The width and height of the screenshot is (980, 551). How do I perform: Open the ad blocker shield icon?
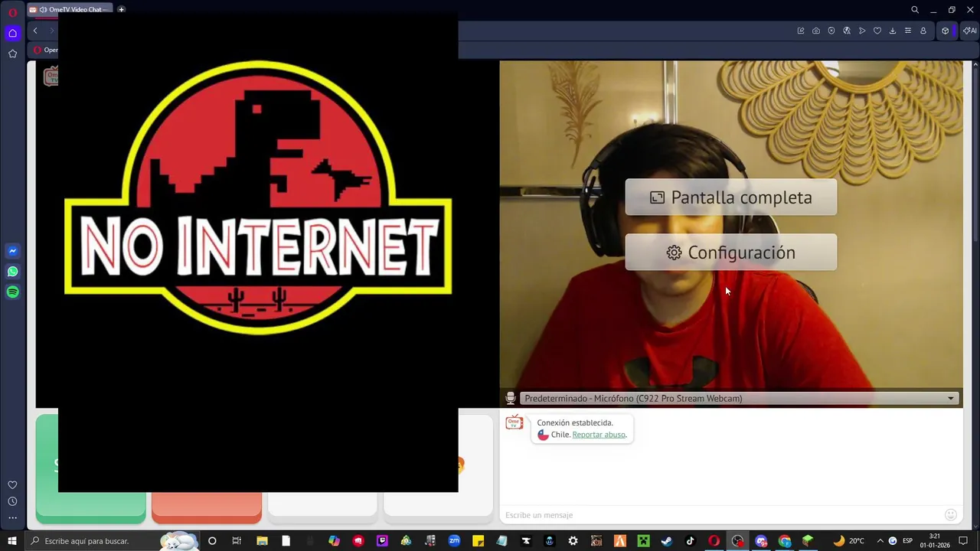pyautogui.click(x=831, y=31)
